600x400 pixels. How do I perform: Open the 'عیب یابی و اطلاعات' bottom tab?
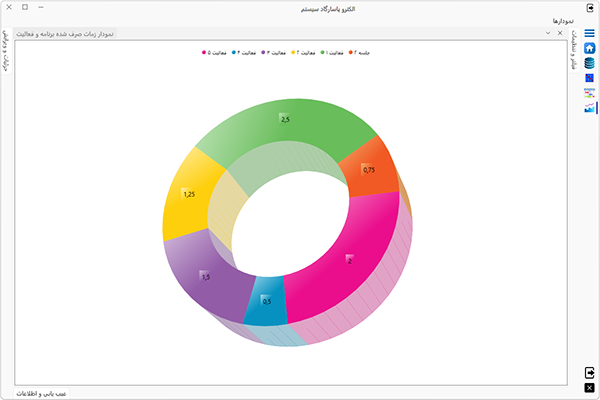tap(41, 393)
